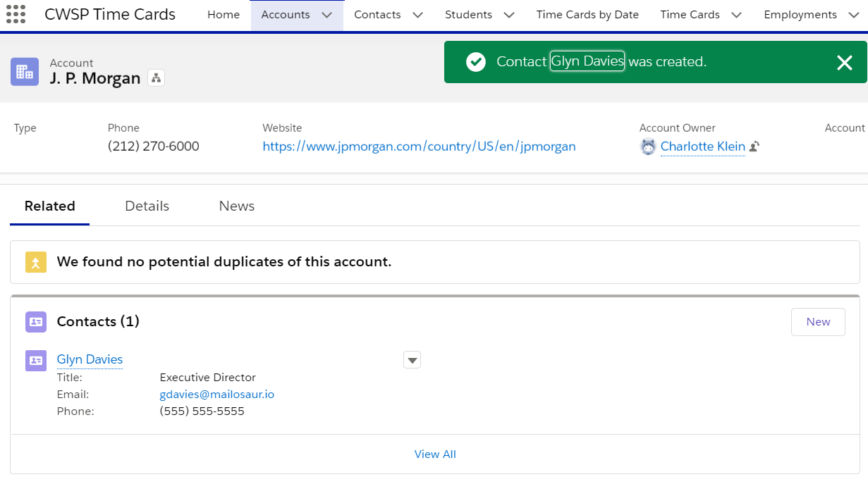Open the Employments navigation tab
Image resolution: width=868 pixels, height=477 pixels.
pos(800,15)
